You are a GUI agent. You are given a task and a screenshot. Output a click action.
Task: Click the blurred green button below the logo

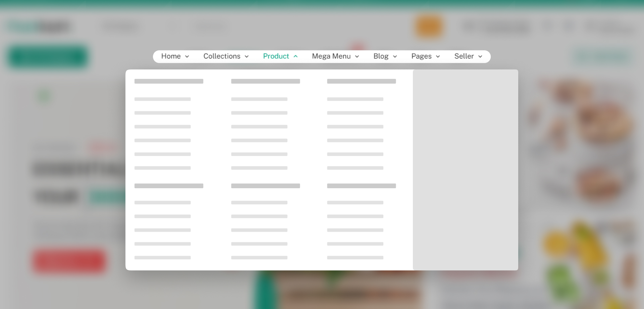tap(48, 57)
